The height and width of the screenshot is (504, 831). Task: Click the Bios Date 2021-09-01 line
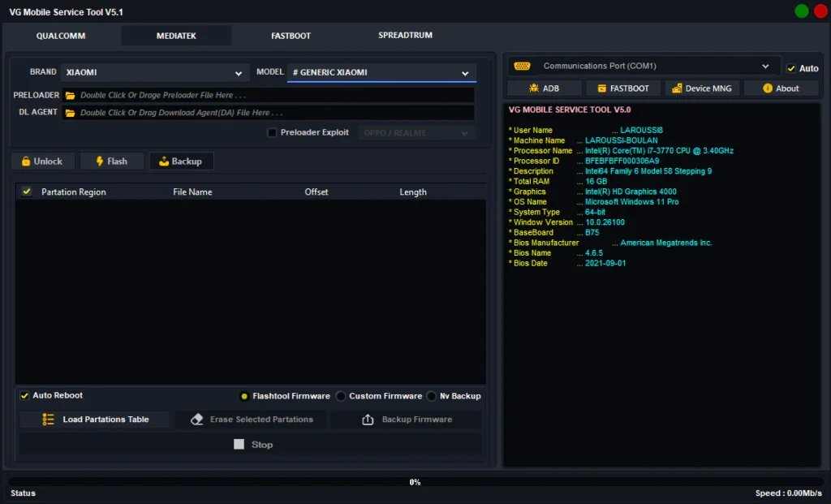[x=566, y=264]
